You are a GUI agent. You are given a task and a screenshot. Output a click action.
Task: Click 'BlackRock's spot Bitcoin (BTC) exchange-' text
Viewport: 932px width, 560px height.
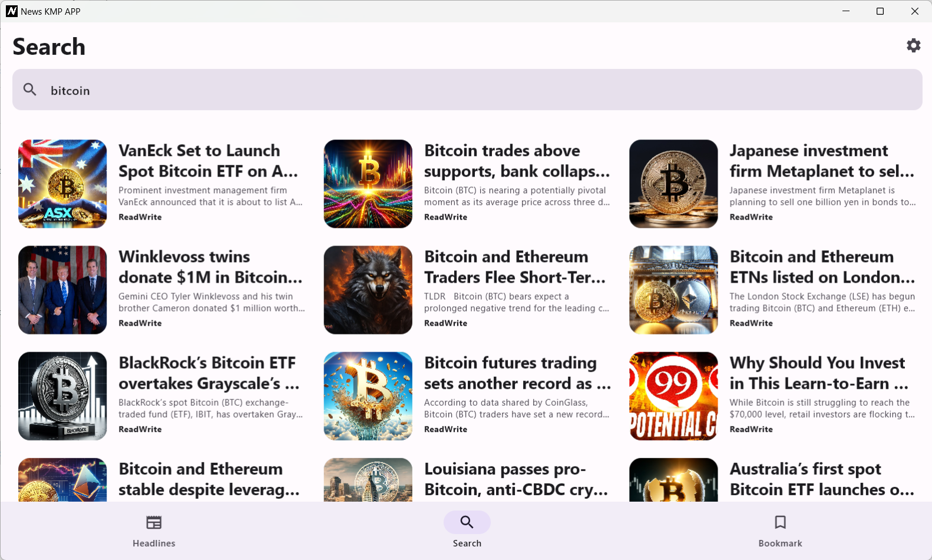[203, 403]
